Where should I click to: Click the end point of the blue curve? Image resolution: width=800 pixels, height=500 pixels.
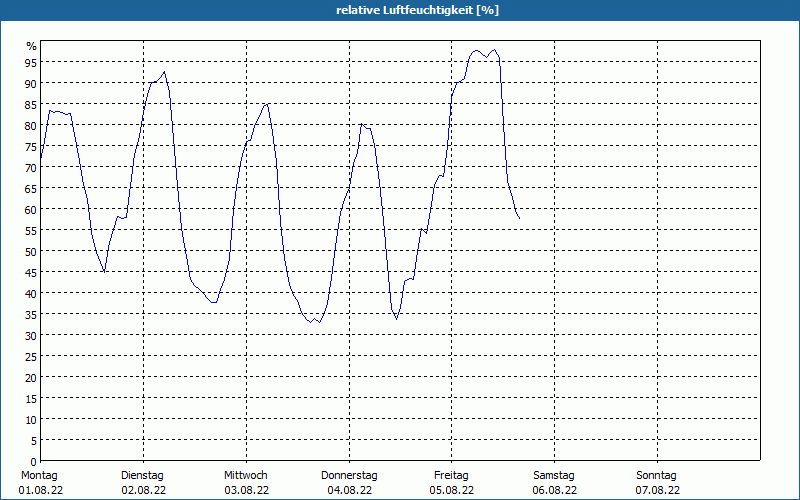click(519, 218)
